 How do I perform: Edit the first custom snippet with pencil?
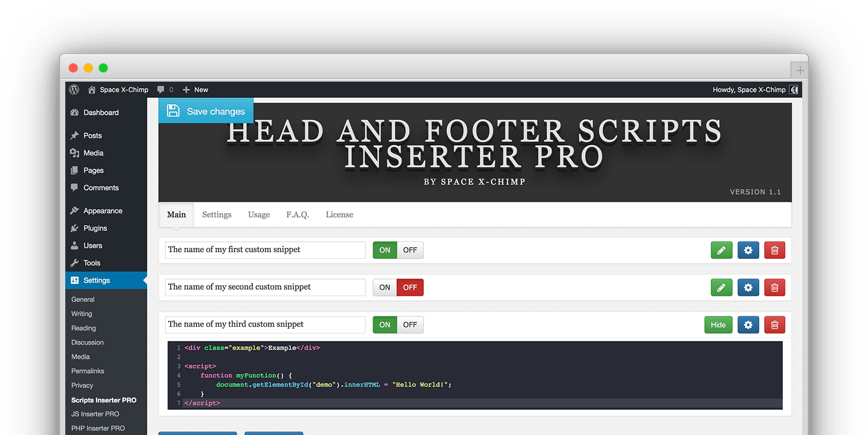[x=721, y=250]
